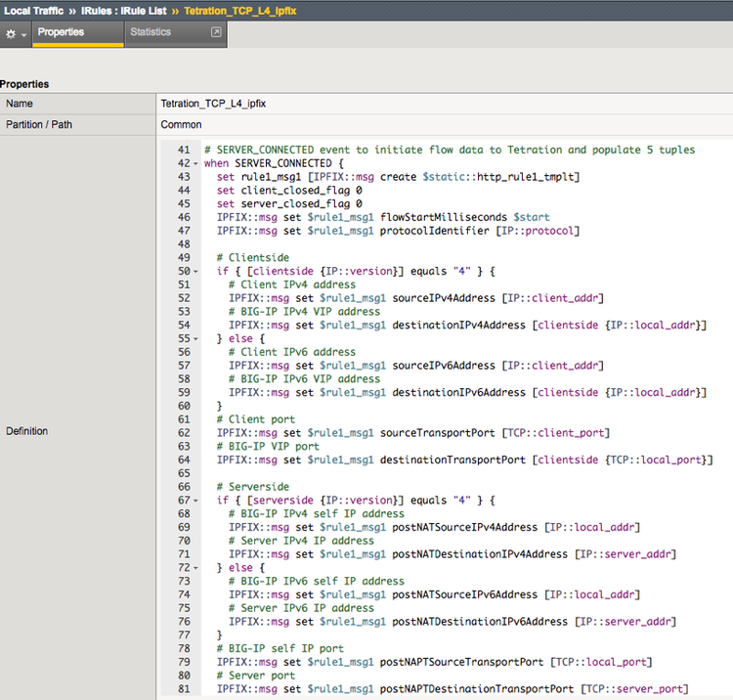733x700 pixels.
Task: Open the gear settings menu
Action: click(x=15, y=33)
